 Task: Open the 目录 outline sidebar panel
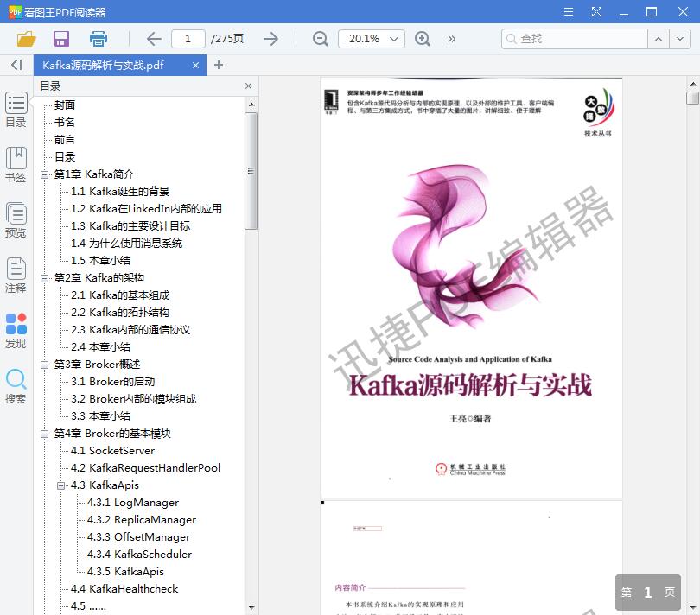[16, 110]
